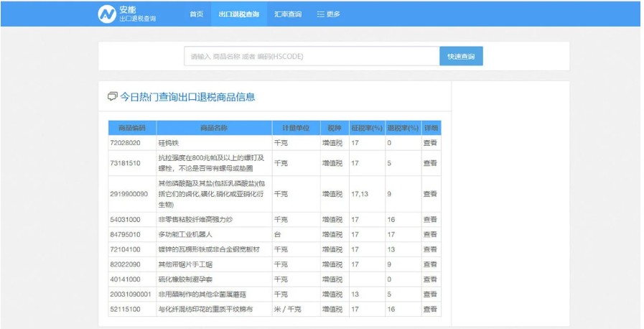Select product code 72028020
This screenshot has width=644, height=329.
[x=125, y=143]
